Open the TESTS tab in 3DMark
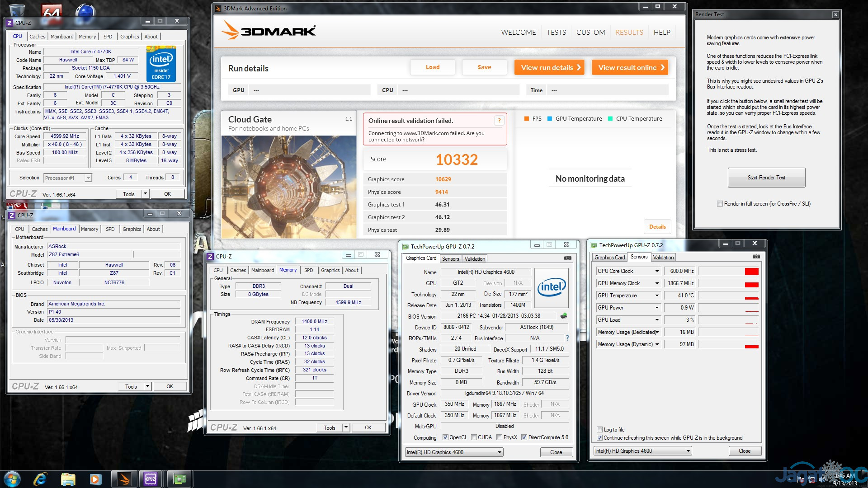 tap(556, 33)
